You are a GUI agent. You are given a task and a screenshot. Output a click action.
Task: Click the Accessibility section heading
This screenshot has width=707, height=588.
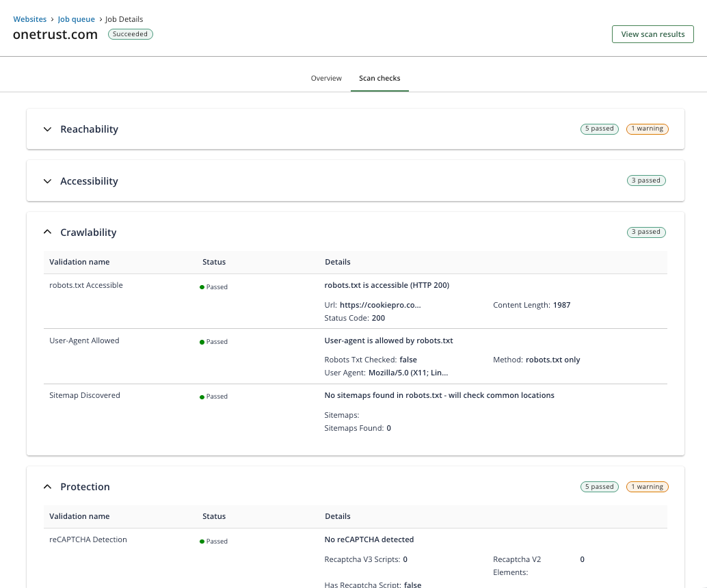[x=90, y=181]
